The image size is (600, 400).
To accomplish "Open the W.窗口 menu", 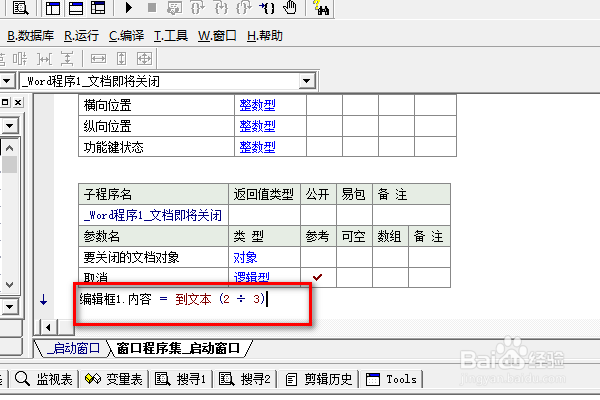I will [217, 36].
